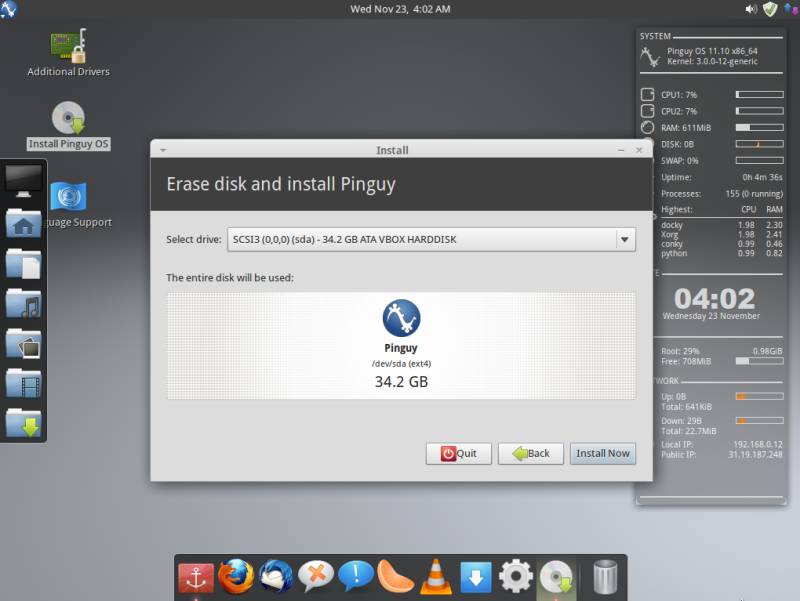Click the volume speaker icon in top panel
The height and width of the screenshot is (601, 800).
pos(751,9)
